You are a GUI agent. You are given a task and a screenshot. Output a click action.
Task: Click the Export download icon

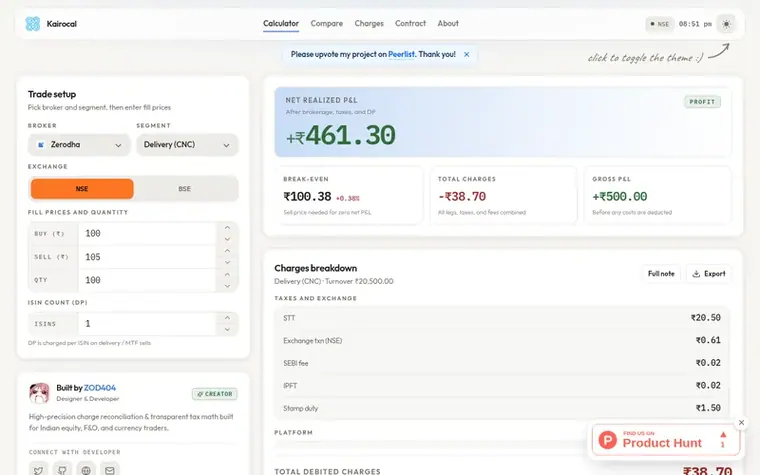(696, 274)
